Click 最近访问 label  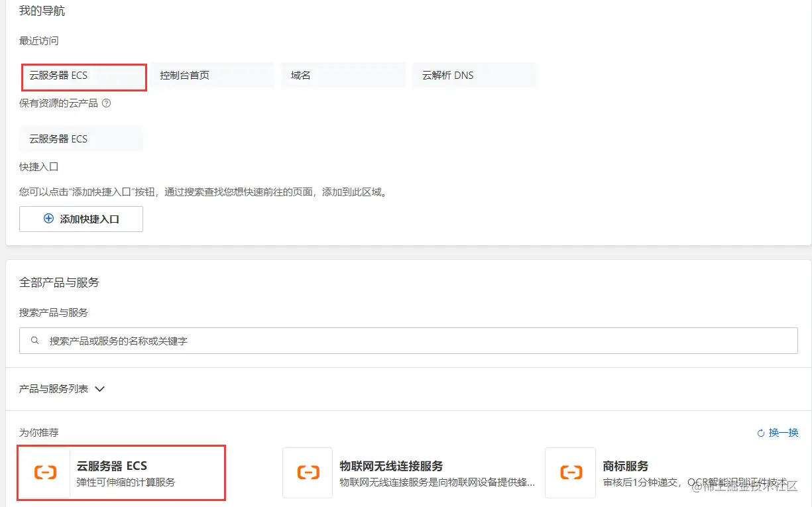(39, 41)
